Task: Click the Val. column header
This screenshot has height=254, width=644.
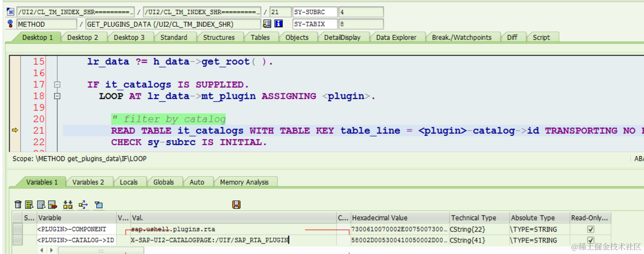Action: pos(234,218)
